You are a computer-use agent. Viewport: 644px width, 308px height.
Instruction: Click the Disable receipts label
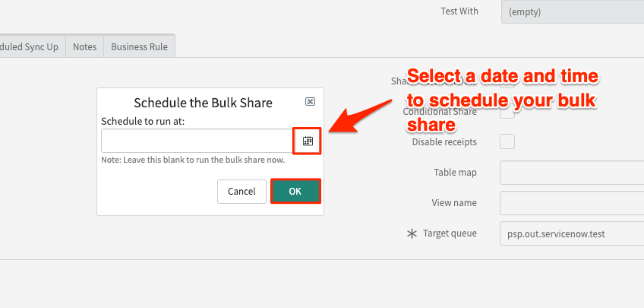444,142
